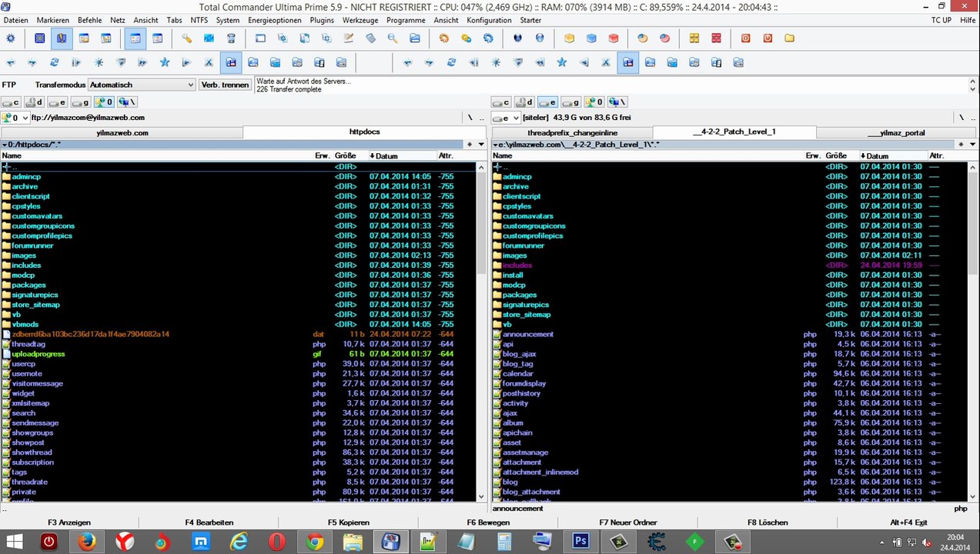Open the Dateien menu
The image size is (980, 554).
point(15,20)
